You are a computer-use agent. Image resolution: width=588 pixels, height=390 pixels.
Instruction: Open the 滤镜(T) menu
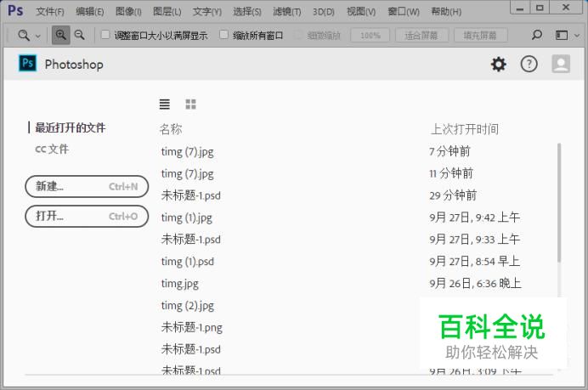[x=287, y=12]
